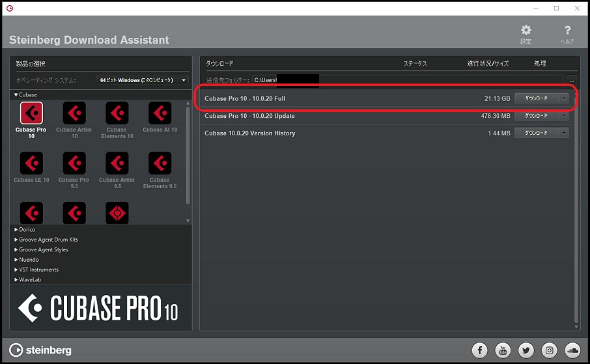
Task: Click the 処理 column header
Action: click(540, 64)
